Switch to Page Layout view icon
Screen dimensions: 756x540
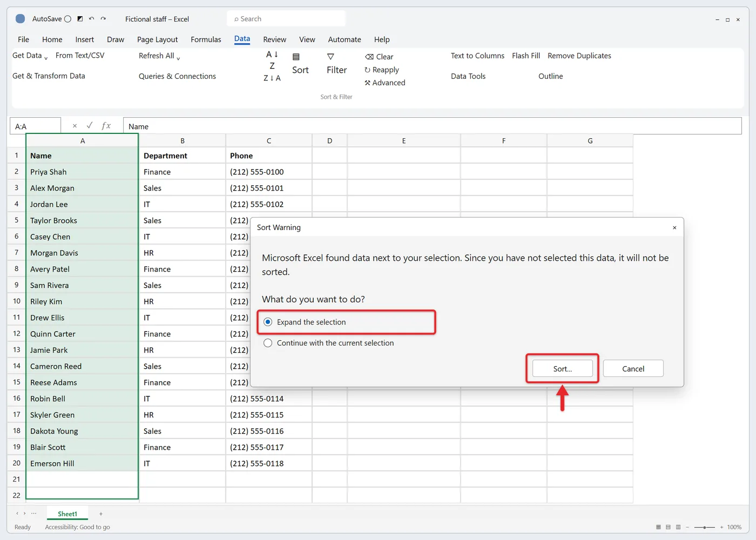[x=668, y=527]
